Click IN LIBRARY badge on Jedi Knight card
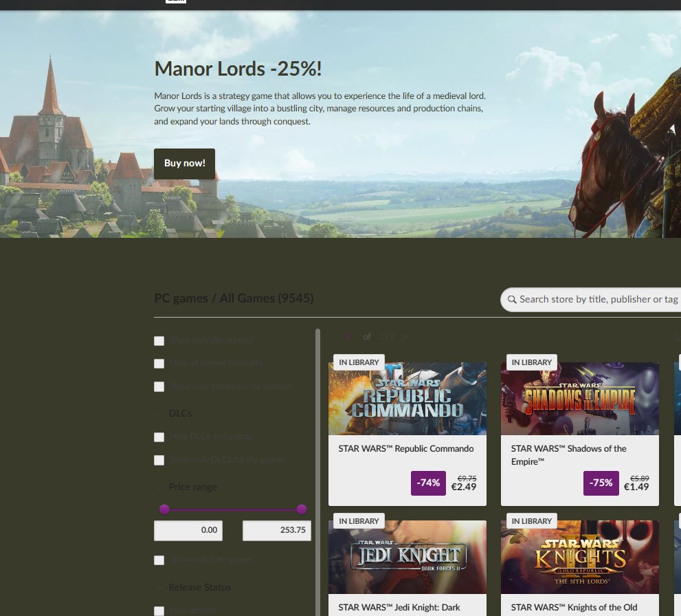Viewport: 681px width, 616px height. pos(359,521)
